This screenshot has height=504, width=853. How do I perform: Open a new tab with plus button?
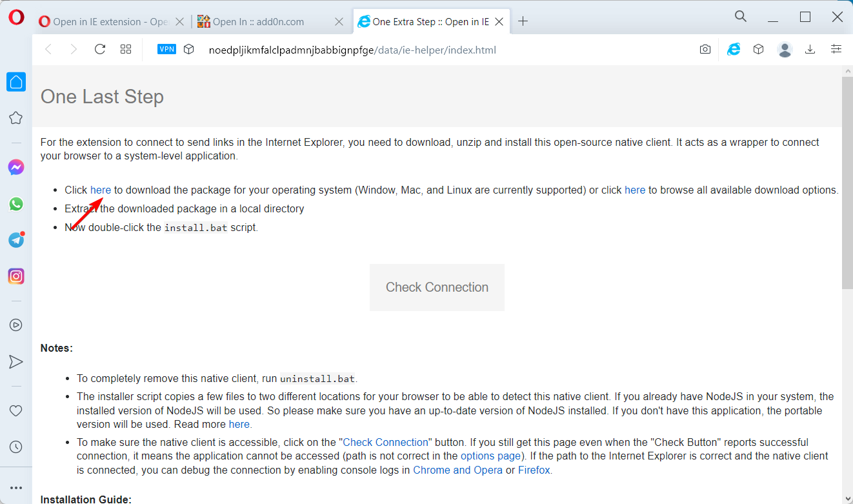pyautogui.click(x=523, y=21)
